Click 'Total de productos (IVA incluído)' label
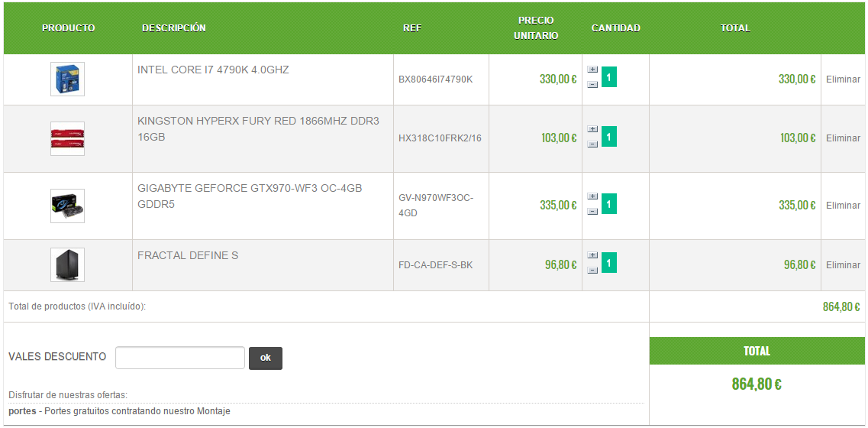The width and height of the screenshot is (868, 428). 78,306
